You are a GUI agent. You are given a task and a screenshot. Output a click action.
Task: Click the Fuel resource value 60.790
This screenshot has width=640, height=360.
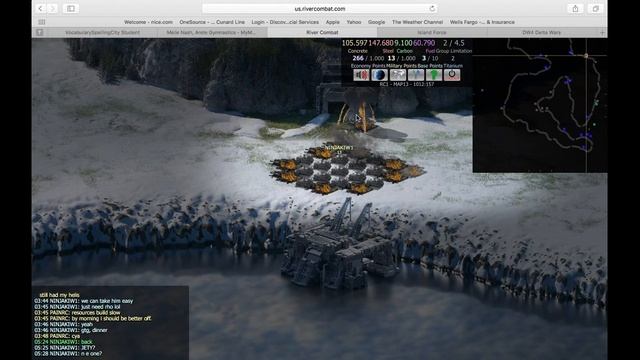(x=424, y=43)
